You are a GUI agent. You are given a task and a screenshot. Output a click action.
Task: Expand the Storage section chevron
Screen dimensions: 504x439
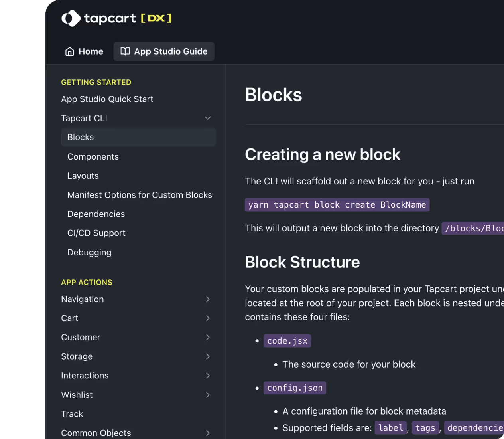click(208, 356)
